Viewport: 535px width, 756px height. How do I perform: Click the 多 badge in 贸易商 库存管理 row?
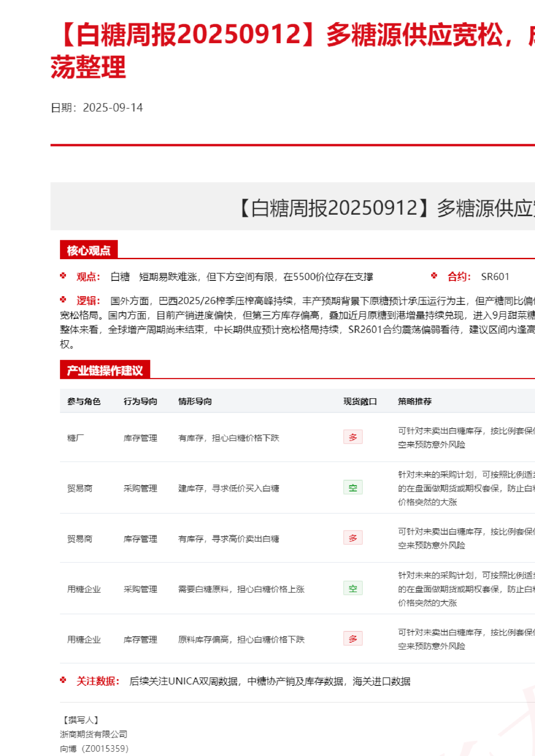coord(353,538)
